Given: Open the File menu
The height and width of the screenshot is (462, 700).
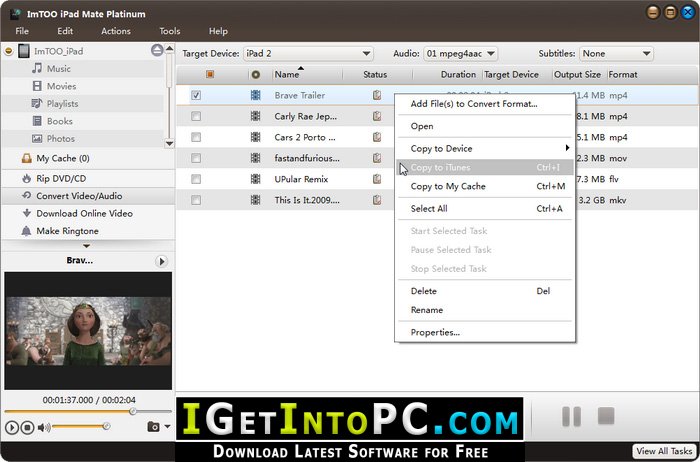Looking at the screenshot, I should click(x=22, y=31).
